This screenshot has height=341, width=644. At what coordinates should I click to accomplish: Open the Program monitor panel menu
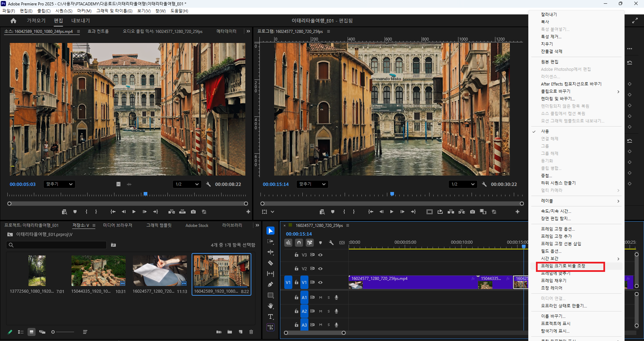click(329, 32)
